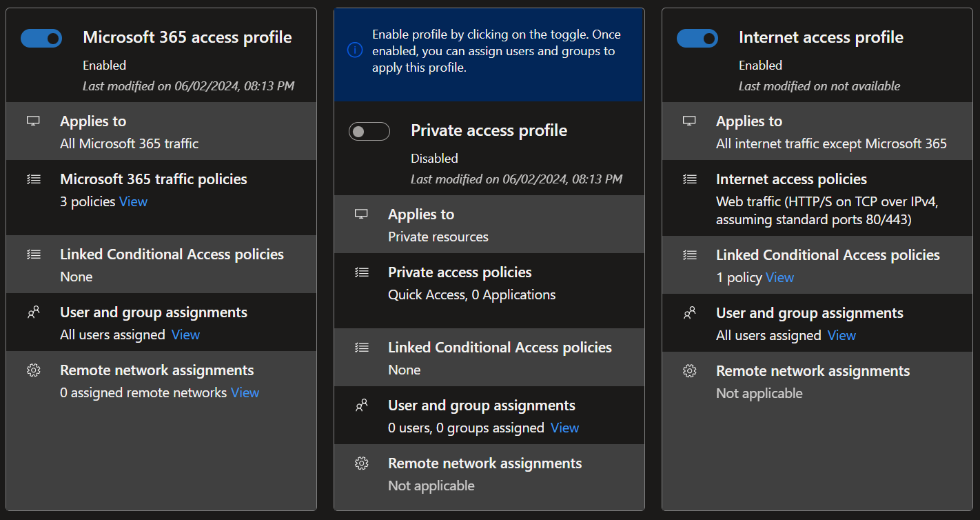Viewport: 980px width, 520px height.
Task: Click the Internet access profile title
Action: click(x=821, y=37)
